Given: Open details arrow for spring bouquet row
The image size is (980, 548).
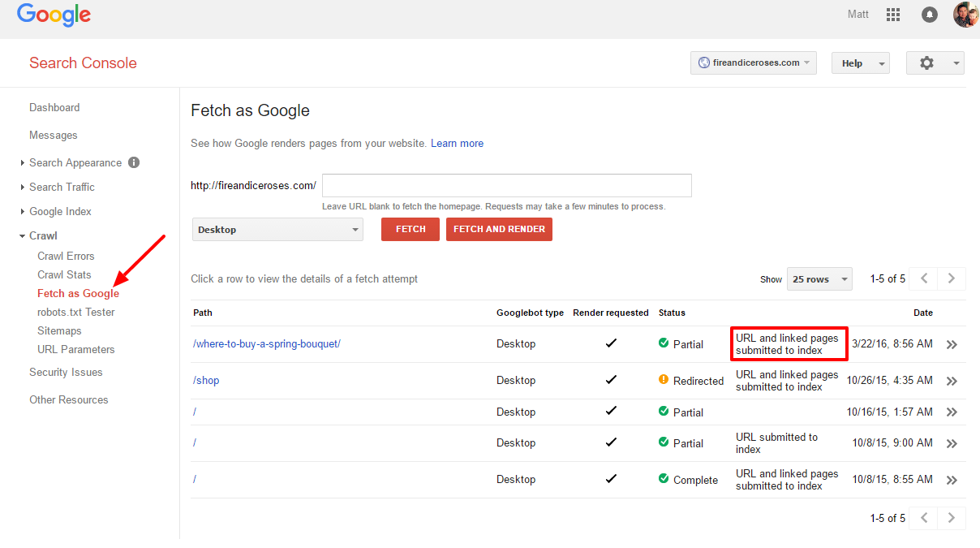Looking at the screenshot, I should click(x=952, y=344).
